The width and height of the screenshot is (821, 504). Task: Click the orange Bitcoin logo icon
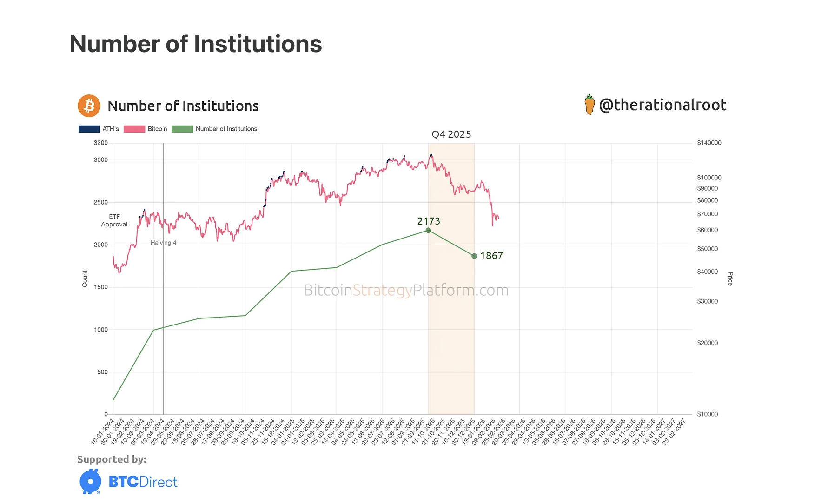(89, 106)
